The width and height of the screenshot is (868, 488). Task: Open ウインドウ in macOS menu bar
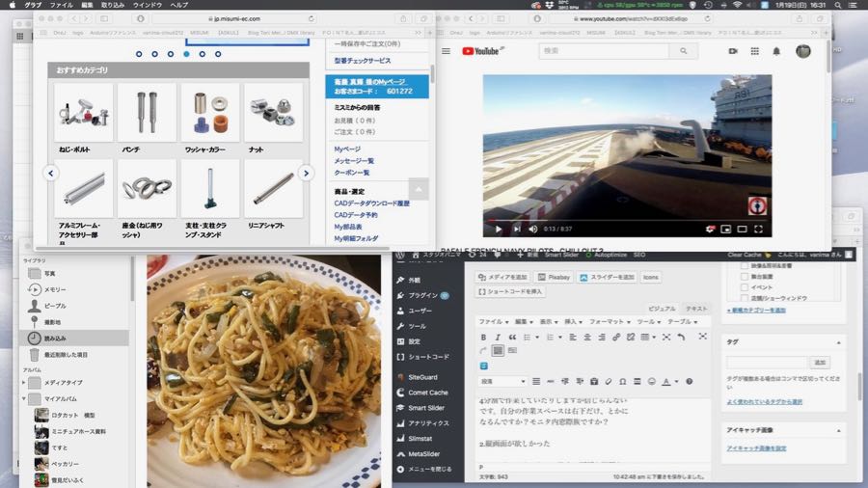coord(148,5)
